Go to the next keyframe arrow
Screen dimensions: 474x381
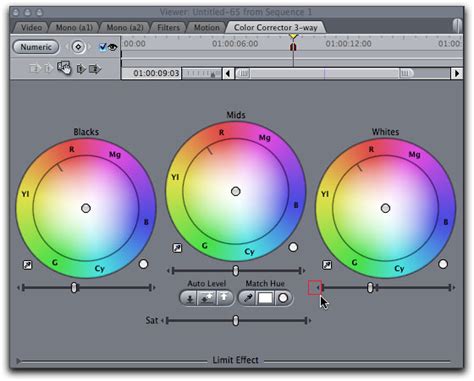(x=89, y=47)
